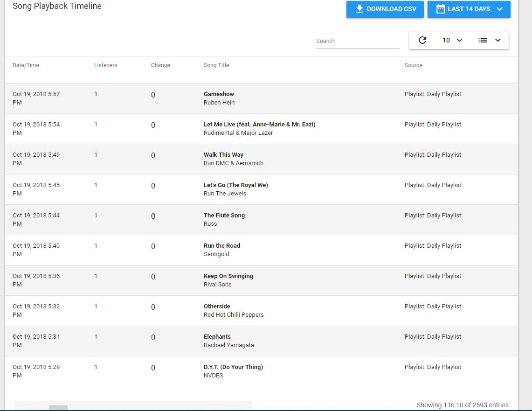Image resolution: width=532 pixels, height=411 pixels.
Task: Click the Oct 19, 2018 5:29 PM timestamp
Action: point(36,371)
